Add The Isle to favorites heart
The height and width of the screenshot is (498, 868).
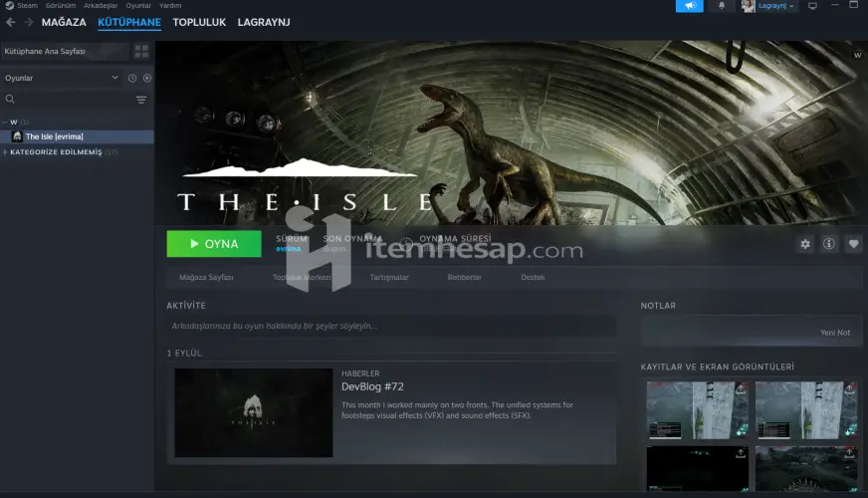point(853,244)
